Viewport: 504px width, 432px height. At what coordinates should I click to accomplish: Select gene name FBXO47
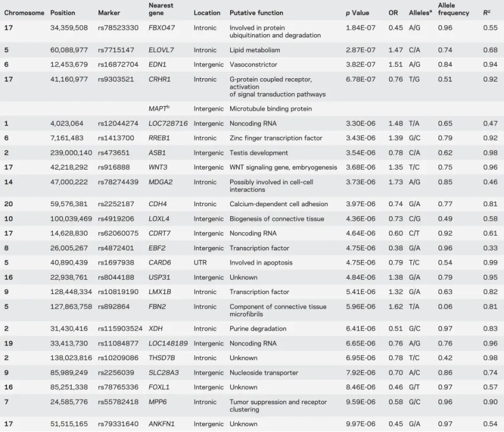point(162,28)
